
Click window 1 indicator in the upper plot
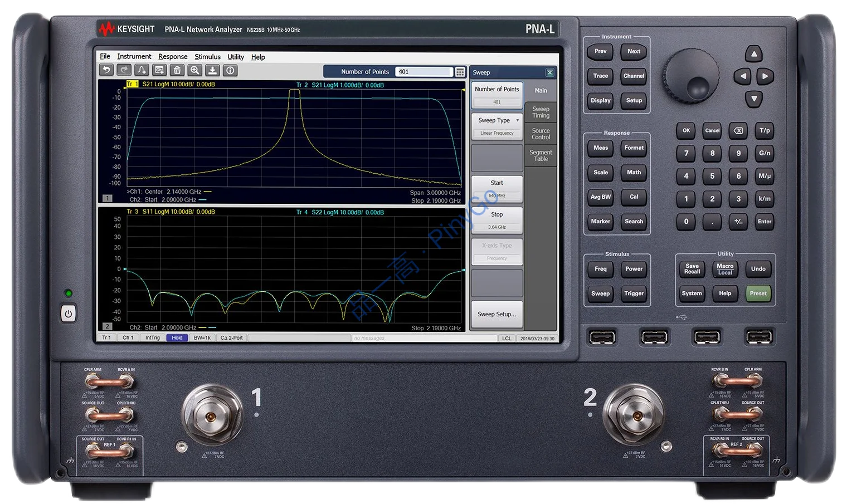(x=108, y=198)
